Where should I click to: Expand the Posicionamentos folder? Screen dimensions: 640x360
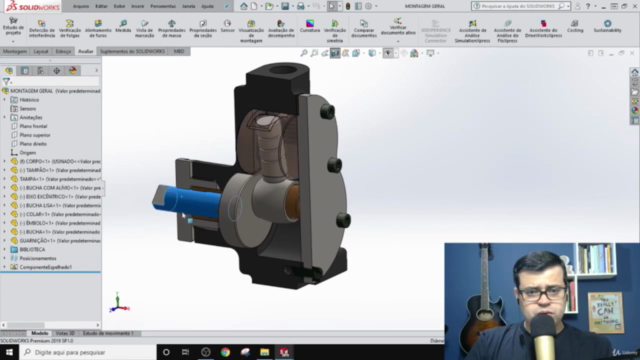tap(4, 258)
